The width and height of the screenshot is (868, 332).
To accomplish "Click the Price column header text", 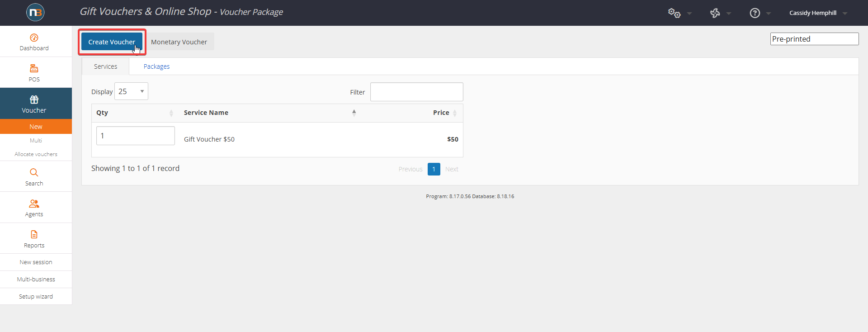I will tap(441, 113).
